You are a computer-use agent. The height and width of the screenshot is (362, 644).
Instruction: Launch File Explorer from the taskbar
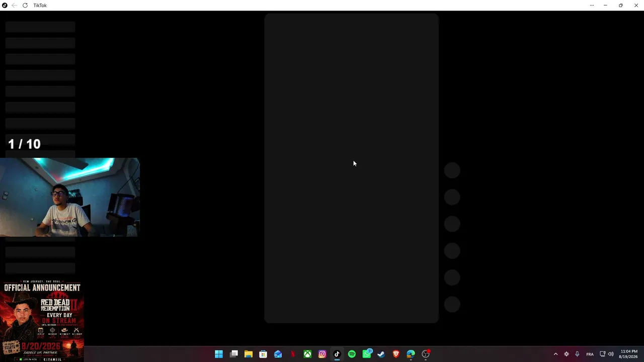pos(249,354)
